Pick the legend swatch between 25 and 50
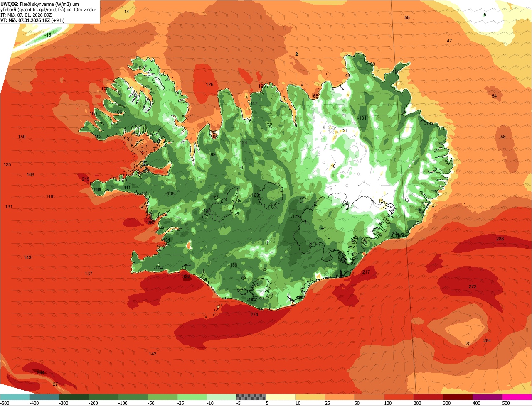Screen dimensions: 532x406 (340, 396)
